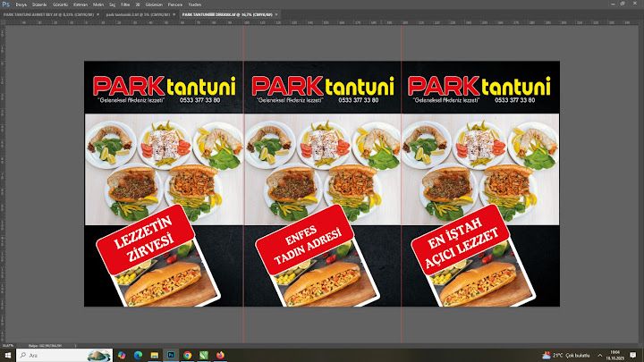Click the EN İŞTAH AÇICI LEZZET red label

pos(460,239)
